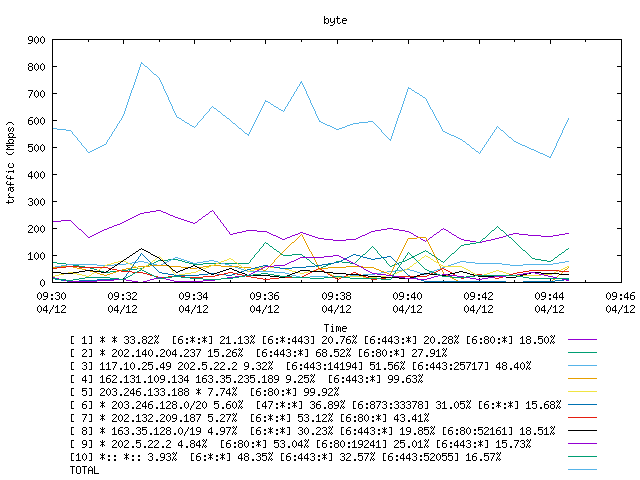Viewport: 640px width, 480px height.
Task: Click the 09:30 04/12 time label
Action: pos(51,302)
